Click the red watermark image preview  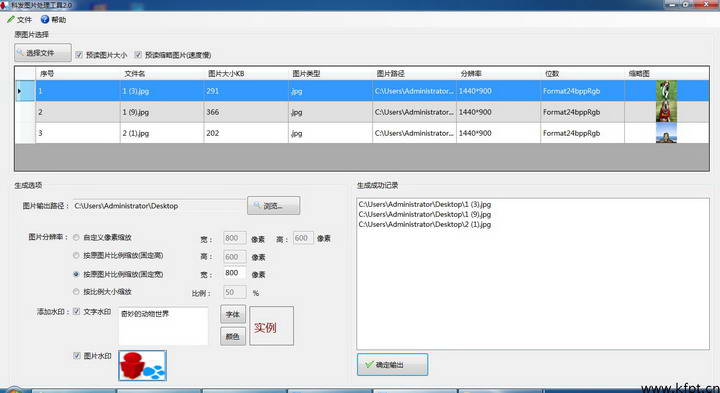(x=142, y=365)
